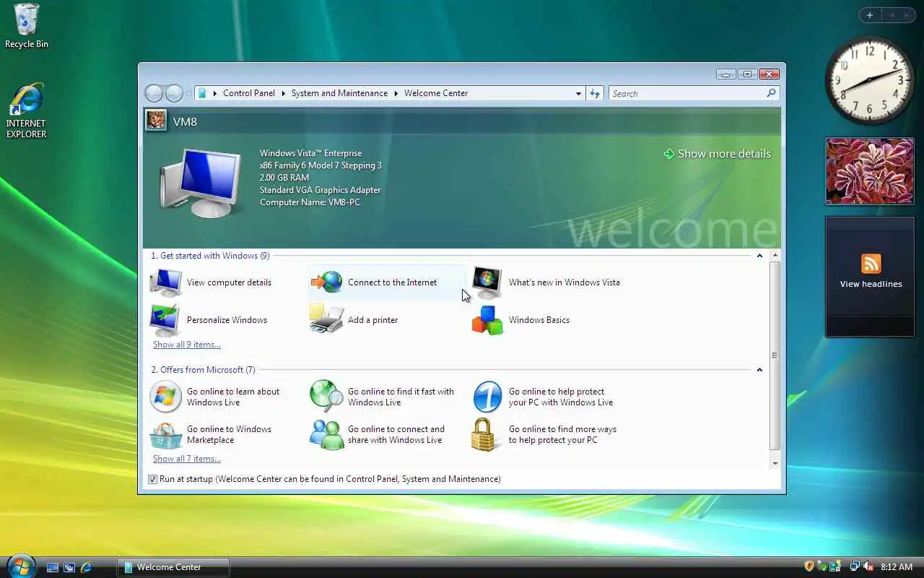Click the Forward navigation button

pos(174,93)
